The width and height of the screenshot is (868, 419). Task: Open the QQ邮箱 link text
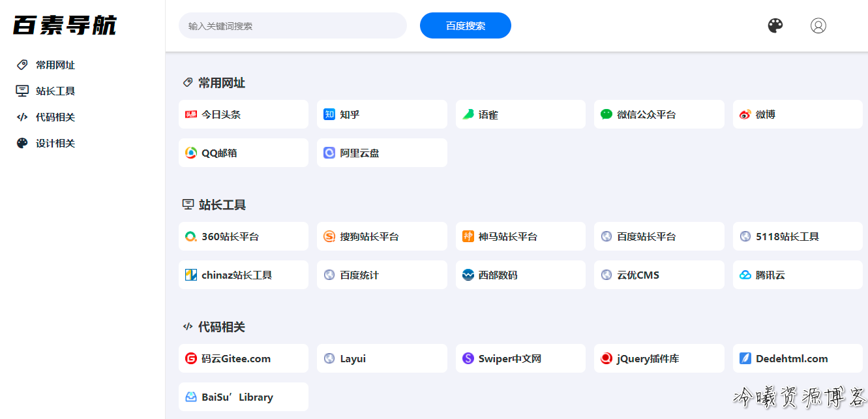click(219, 153)
